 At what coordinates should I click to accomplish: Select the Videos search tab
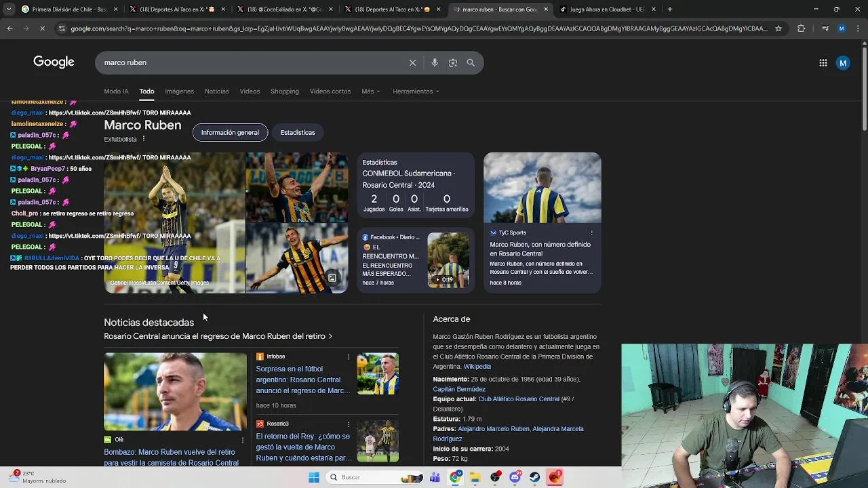tap(250, 91)
